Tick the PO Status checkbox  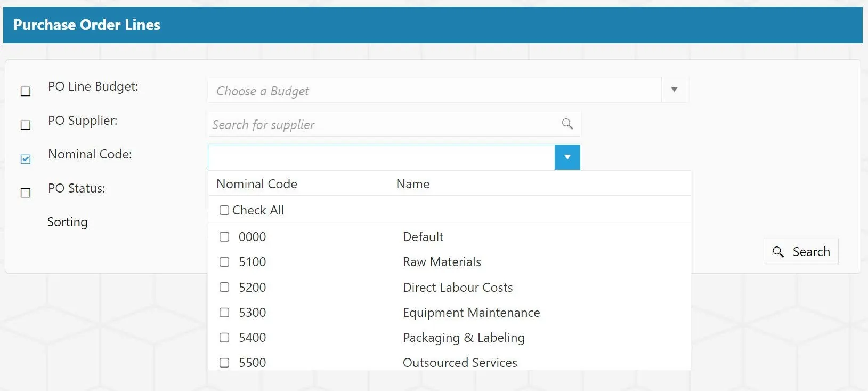pos(26,193)
